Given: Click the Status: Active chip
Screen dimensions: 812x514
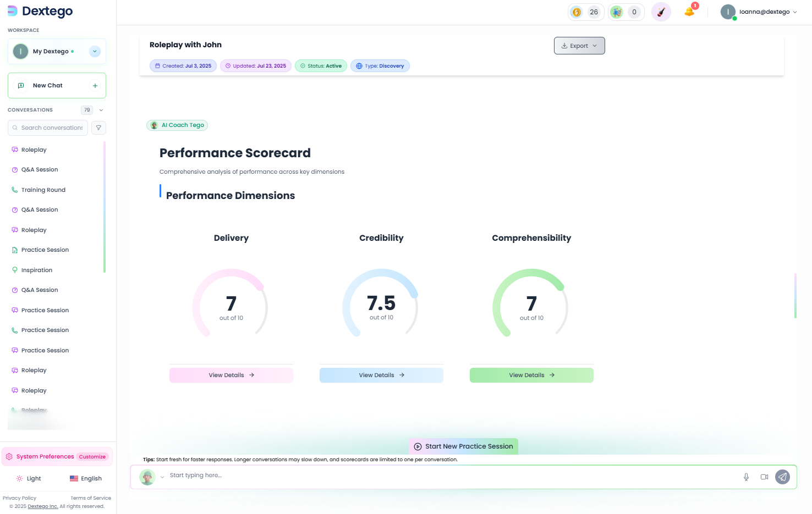Looking at the screenshot, I should tap(321, 66).
